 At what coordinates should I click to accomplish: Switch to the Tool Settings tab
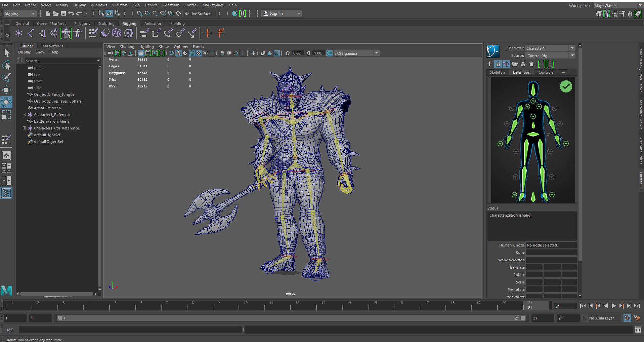52,46
